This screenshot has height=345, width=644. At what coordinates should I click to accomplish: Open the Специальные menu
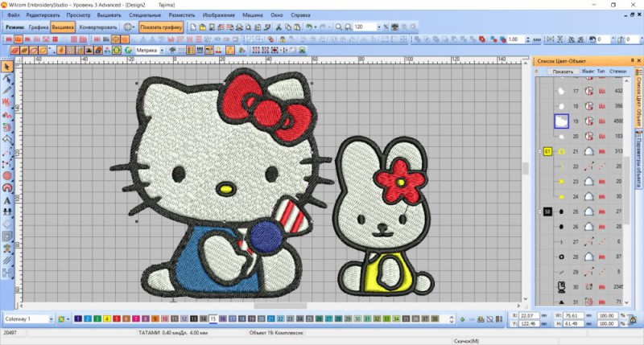145,15
